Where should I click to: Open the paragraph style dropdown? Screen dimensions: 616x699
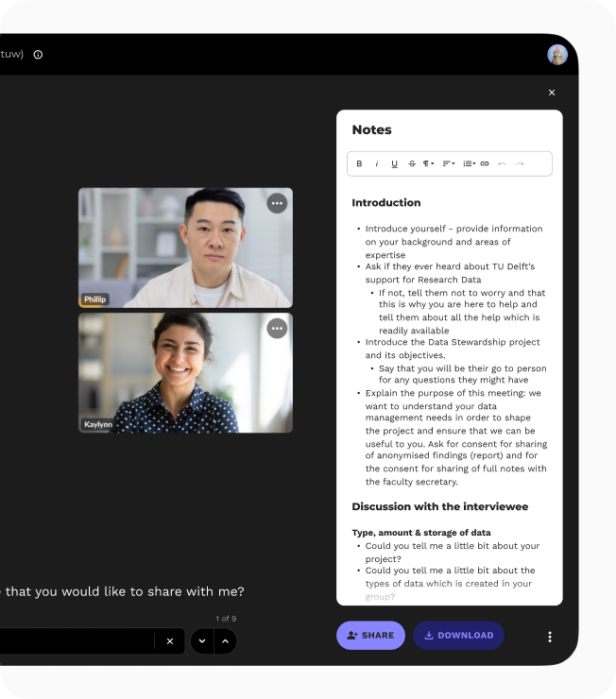tap(429, 163)
